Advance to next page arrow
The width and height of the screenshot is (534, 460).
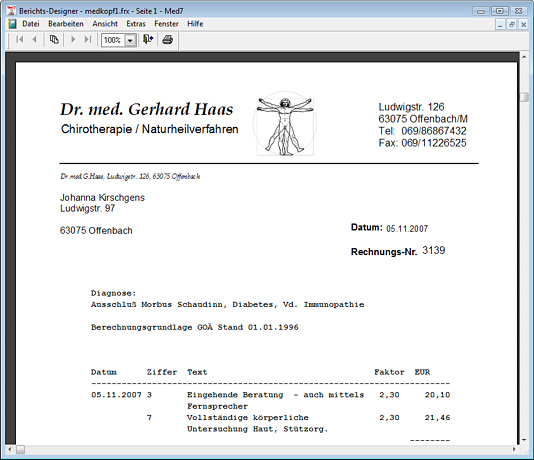coord(73,40)
